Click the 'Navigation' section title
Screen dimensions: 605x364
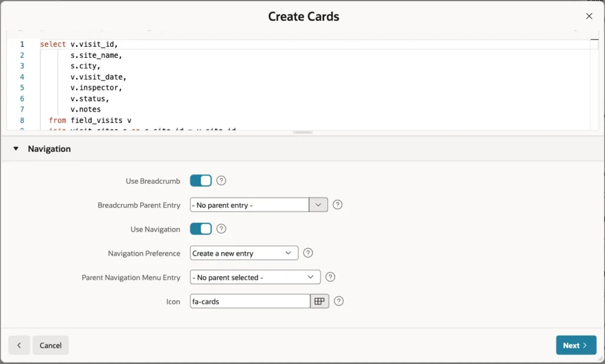50,148
